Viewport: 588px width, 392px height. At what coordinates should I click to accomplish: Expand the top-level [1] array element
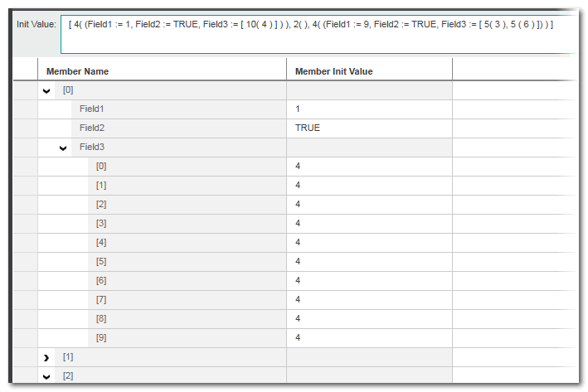point(46,357)
